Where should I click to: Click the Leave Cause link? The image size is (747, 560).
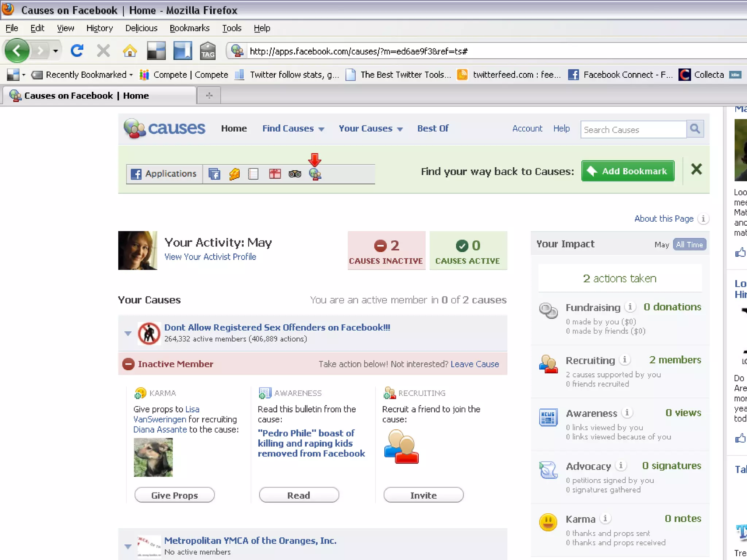pos(475,364)
